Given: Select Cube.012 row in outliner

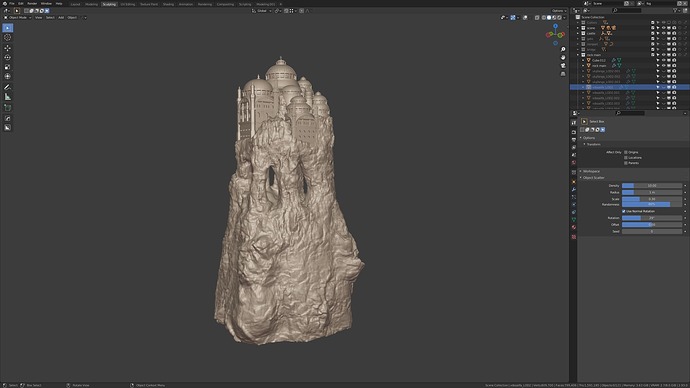Looking at the screenshot, I should pyautogui.click(x=629, y=60).
